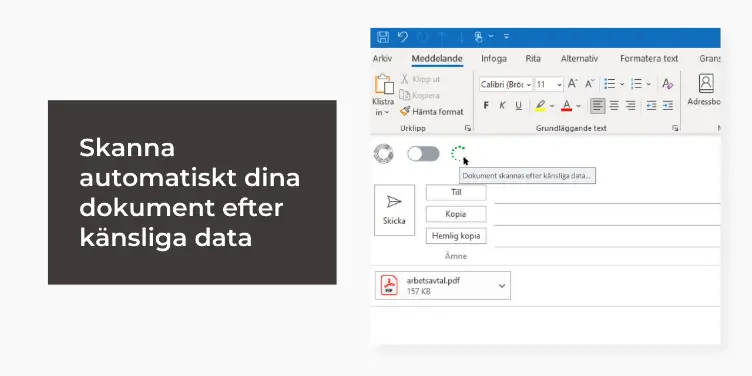
Task: Open the Adressbok address book
Action: pos(704,90)
